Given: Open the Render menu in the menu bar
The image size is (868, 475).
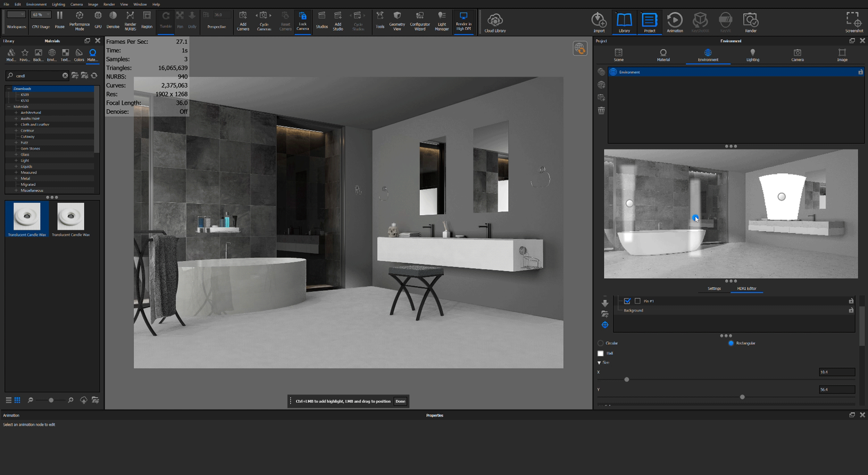Looking at the screenshot, I should [109, 4].
